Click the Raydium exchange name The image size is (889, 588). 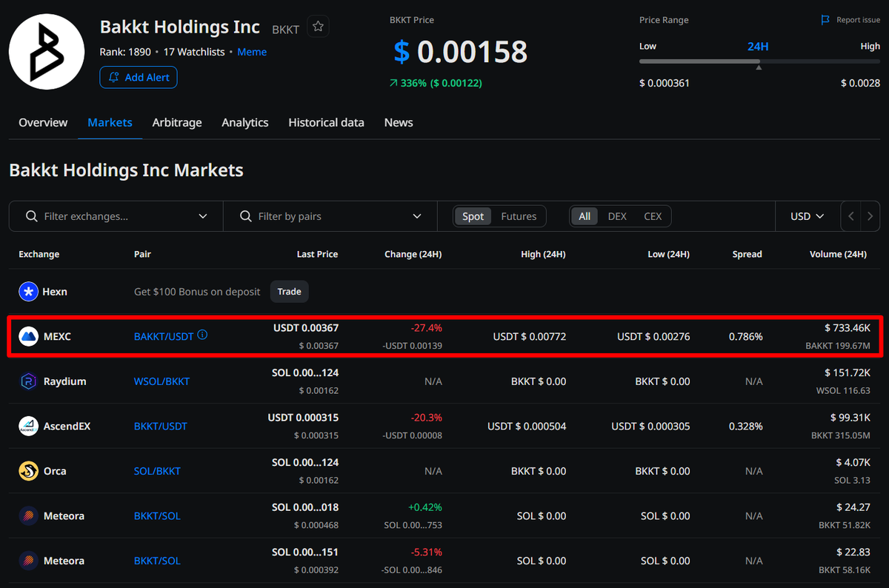tap(64, 381)
